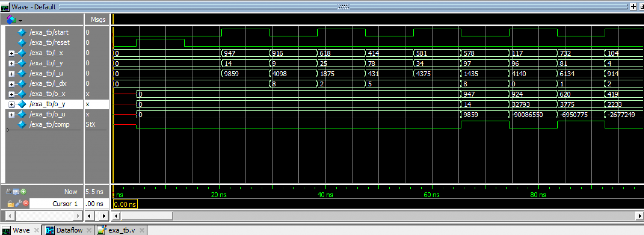Viewport: 644px width, 235px height.
Task: Click the 0.00 ns cursor time marker
Action: (125, 204)
